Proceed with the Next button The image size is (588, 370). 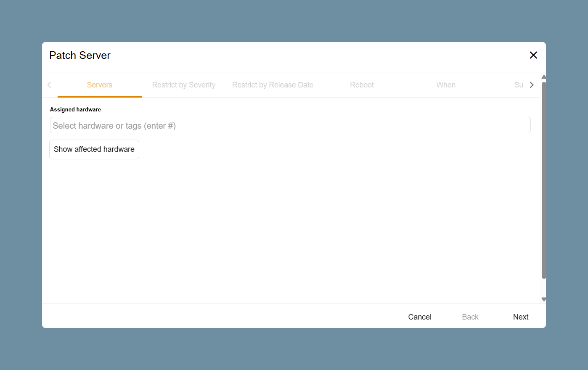click(x=521, y=317)
